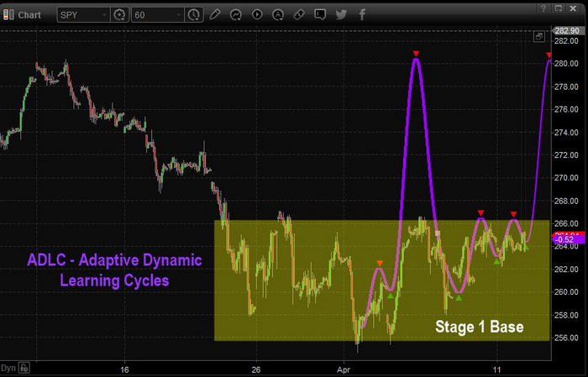Open the circled A annotation menu
Image resolution: width=588 pixels, height=377 pixels.
click(278, 14)
